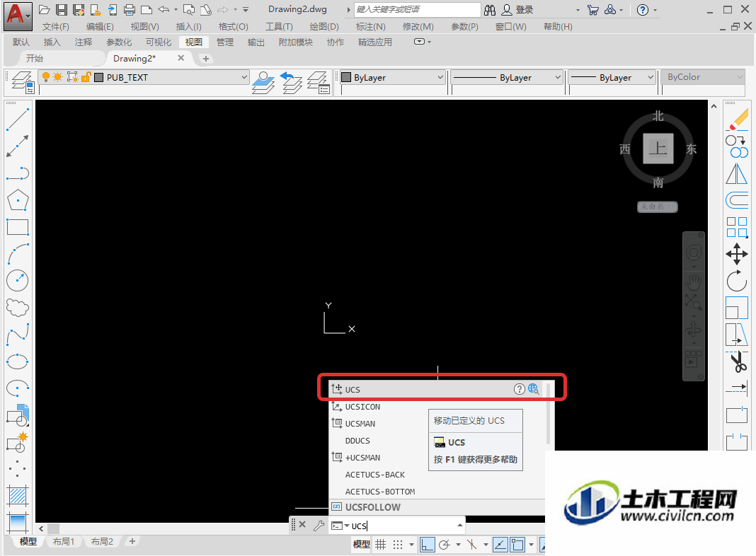Screen dimensions: 756x556
Task: Click the Save As icon
Action: (x=78, y=10)
